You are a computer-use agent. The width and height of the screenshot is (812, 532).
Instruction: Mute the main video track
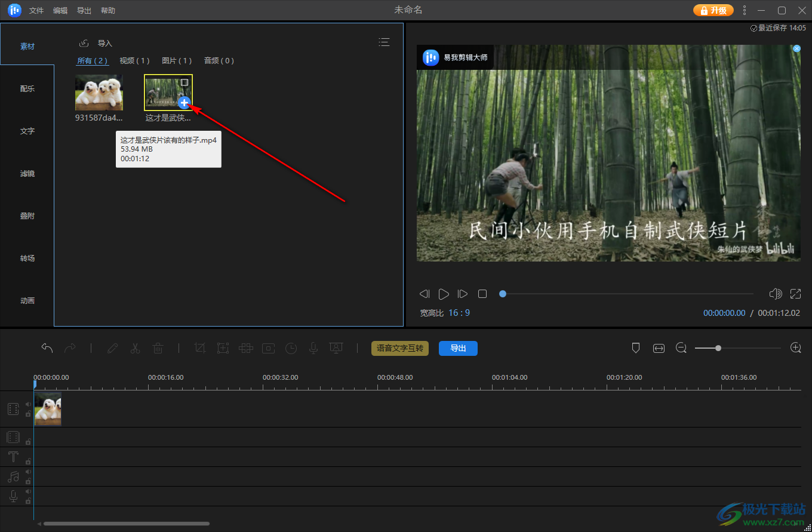pyautogui.click(x=28, y=404)
